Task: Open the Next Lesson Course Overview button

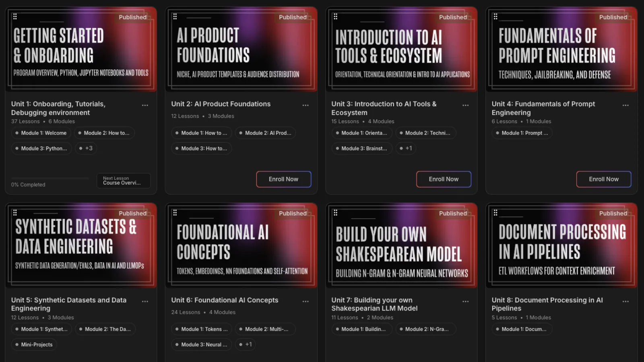Action: [124, 181]
